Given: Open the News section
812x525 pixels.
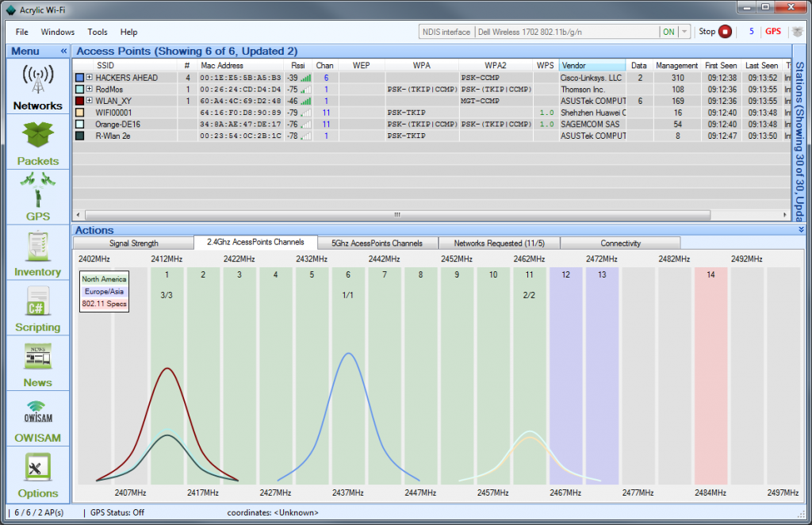Looking at the screenshot, I should click(37, 363).
